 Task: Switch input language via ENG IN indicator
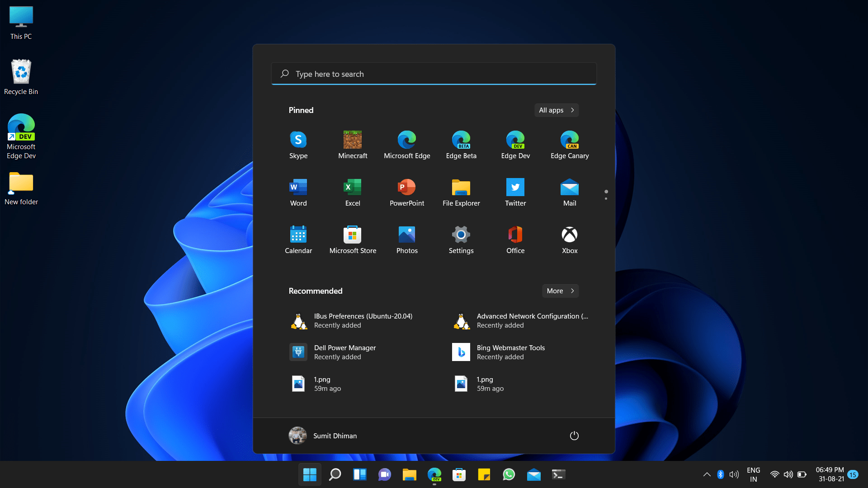[x=753, y=474]
